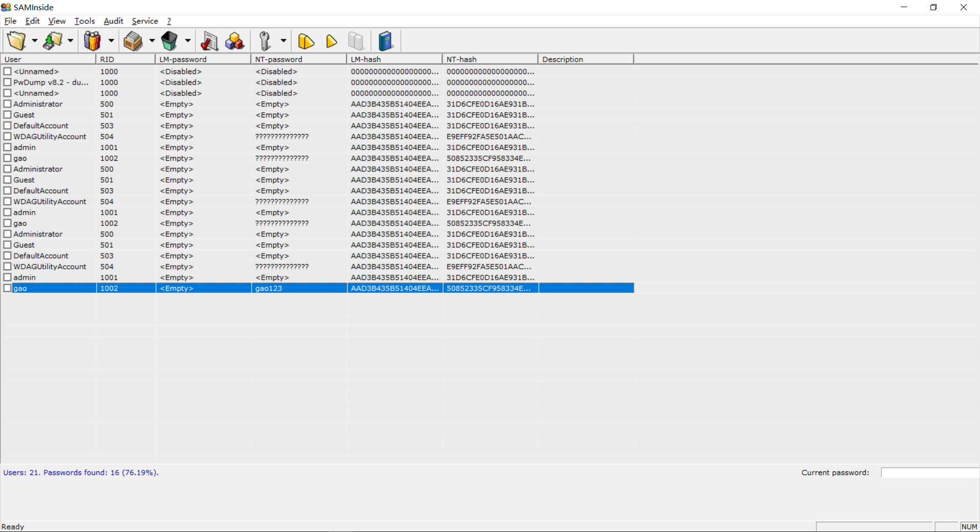
Task: Click the greyed-out pause attack icon
Action: click(x=356, y=41)
